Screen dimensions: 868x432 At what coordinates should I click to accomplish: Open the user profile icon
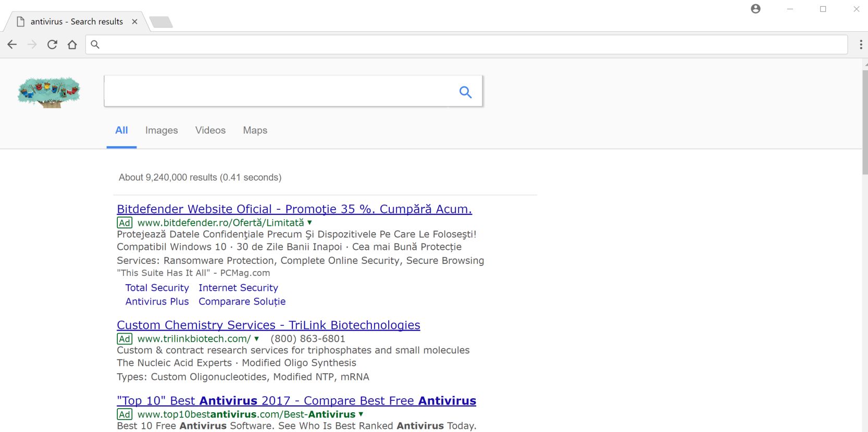point(755,9)
